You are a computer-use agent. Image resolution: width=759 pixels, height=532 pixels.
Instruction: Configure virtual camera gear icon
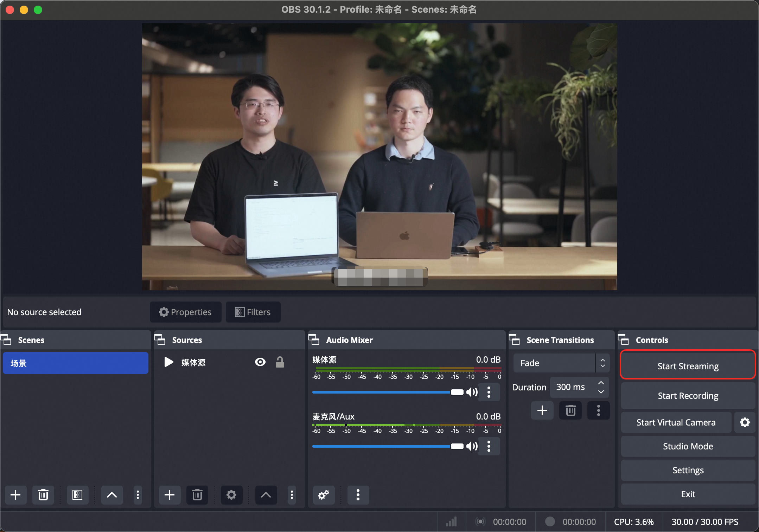pos(745,422)
